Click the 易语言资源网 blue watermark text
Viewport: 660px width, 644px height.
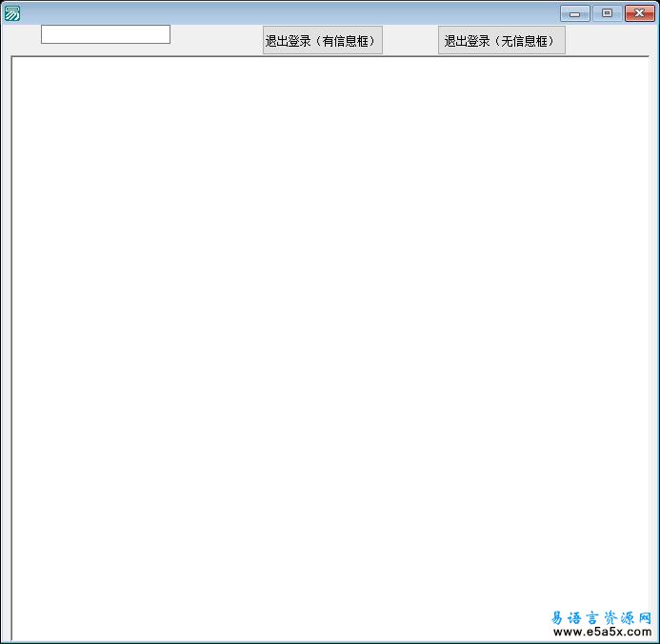pos(601,617)
